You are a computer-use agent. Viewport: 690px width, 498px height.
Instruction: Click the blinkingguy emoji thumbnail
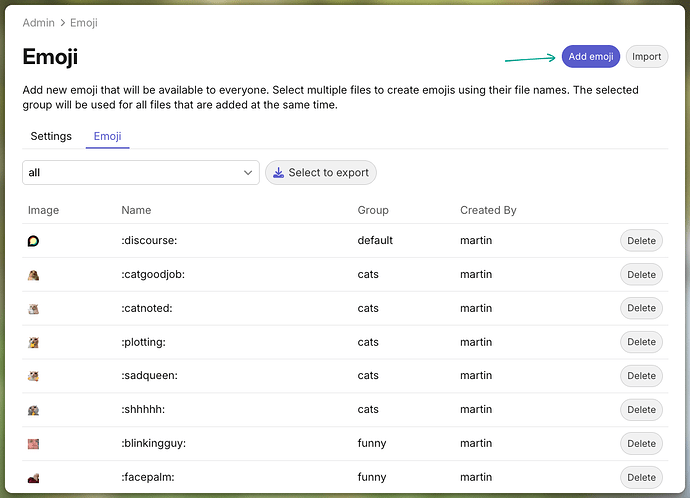pyautogui.click(x=33, y=444)
